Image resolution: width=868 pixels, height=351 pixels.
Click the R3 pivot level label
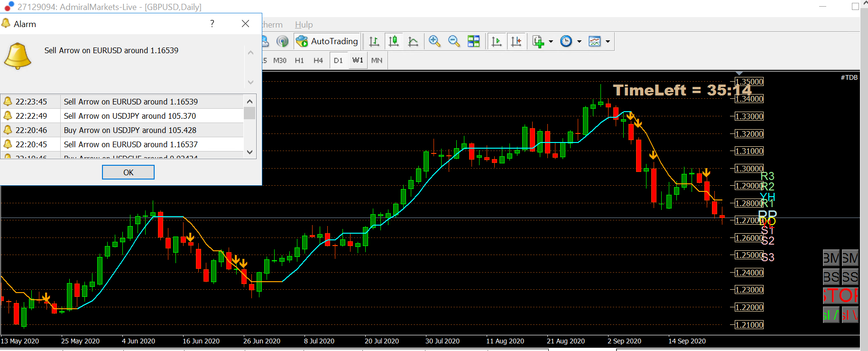(x=767, y=176)
